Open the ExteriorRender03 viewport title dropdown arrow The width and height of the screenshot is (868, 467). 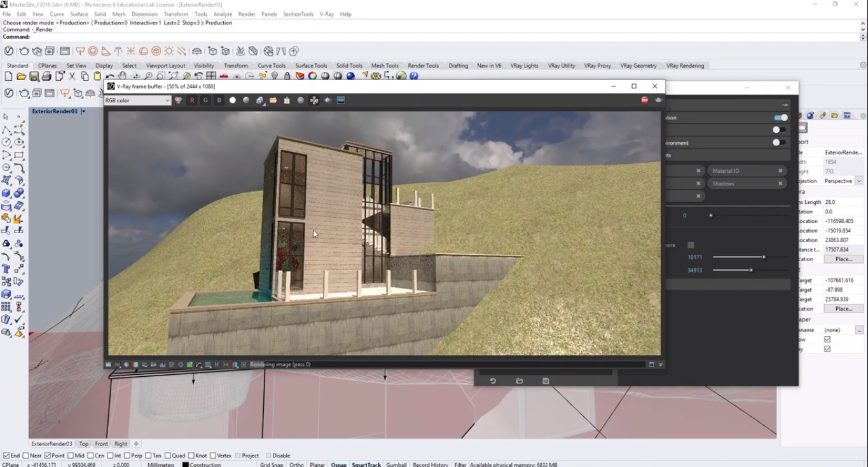click(x=83, y=111)
